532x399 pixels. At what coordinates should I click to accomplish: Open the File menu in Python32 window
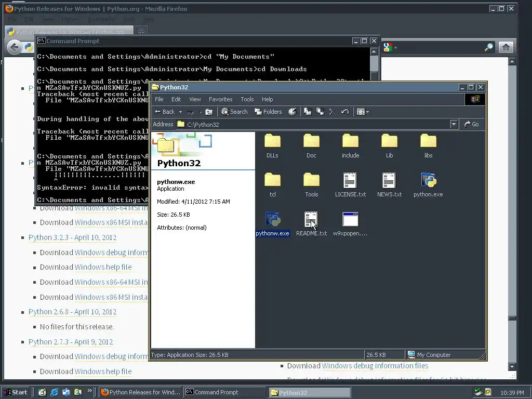(x=159, y=99)
